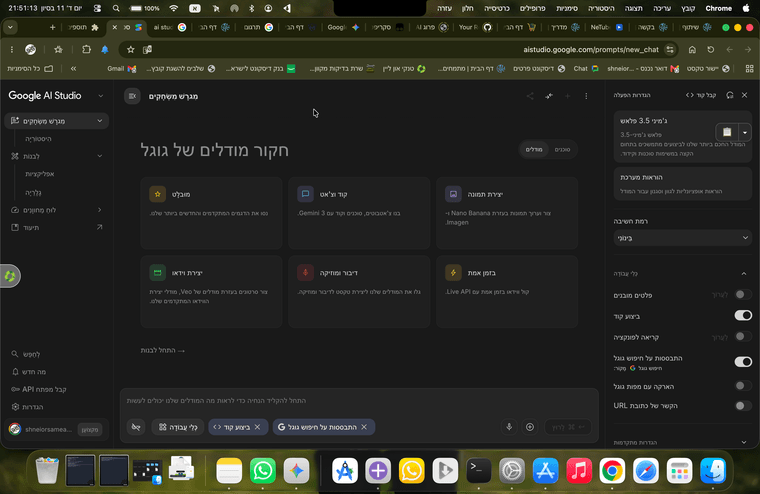Click the prompt text input field
760x494 pixels.
(x=359, y=400)
